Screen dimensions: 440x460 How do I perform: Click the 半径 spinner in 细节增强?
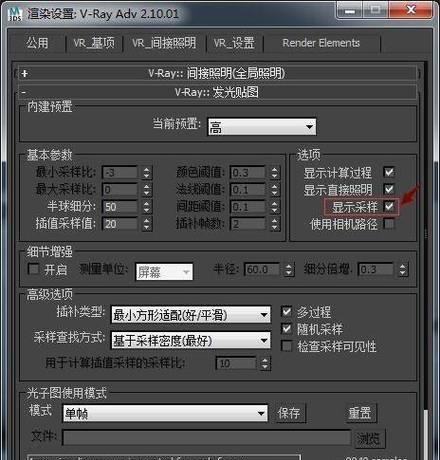click(x=289, y=270)
